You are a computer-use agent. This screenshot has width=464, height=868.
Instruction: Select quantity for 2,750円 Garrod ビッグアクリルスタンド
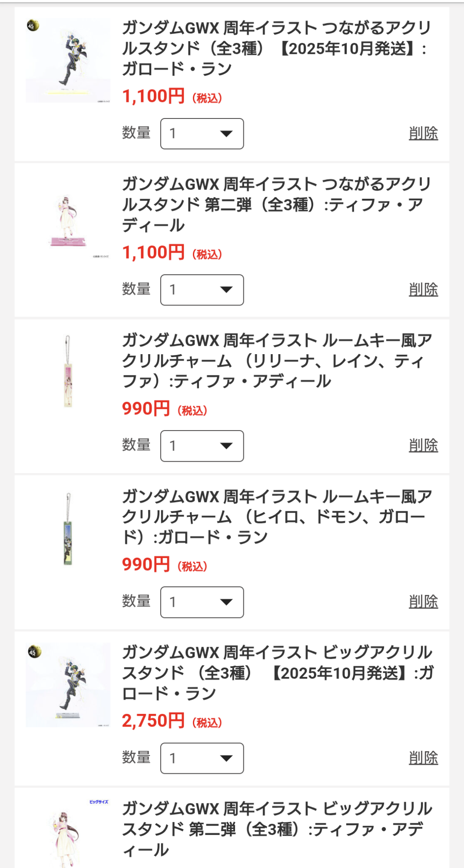pos(202,758)
